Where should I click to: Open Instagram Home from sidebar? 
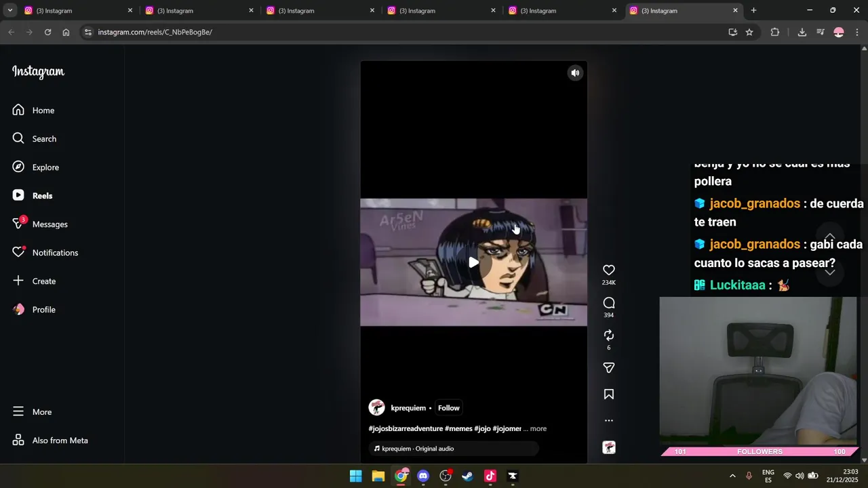pos(34,110)
